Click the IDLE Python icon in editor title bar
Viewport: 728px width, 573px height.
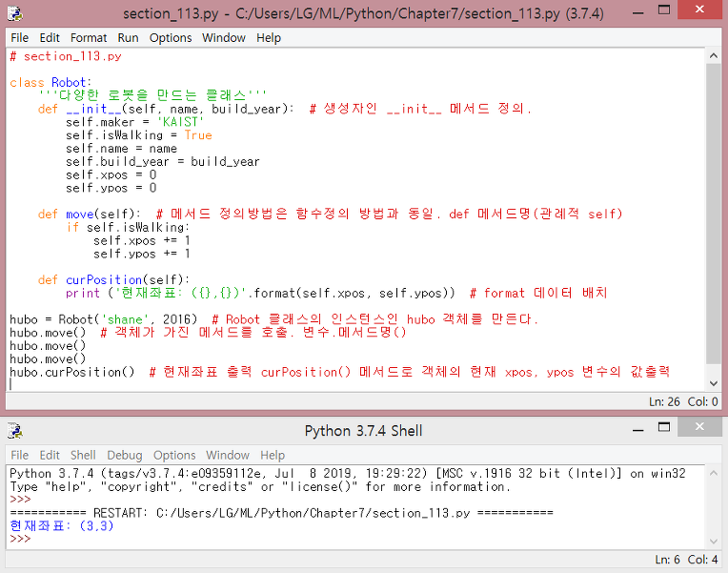tap(15, 13)
